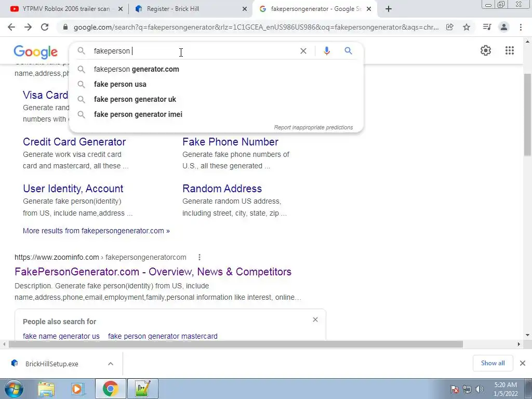Open Windows Explorer from taskbar
The image size is (532, 399).
(46, 389)
